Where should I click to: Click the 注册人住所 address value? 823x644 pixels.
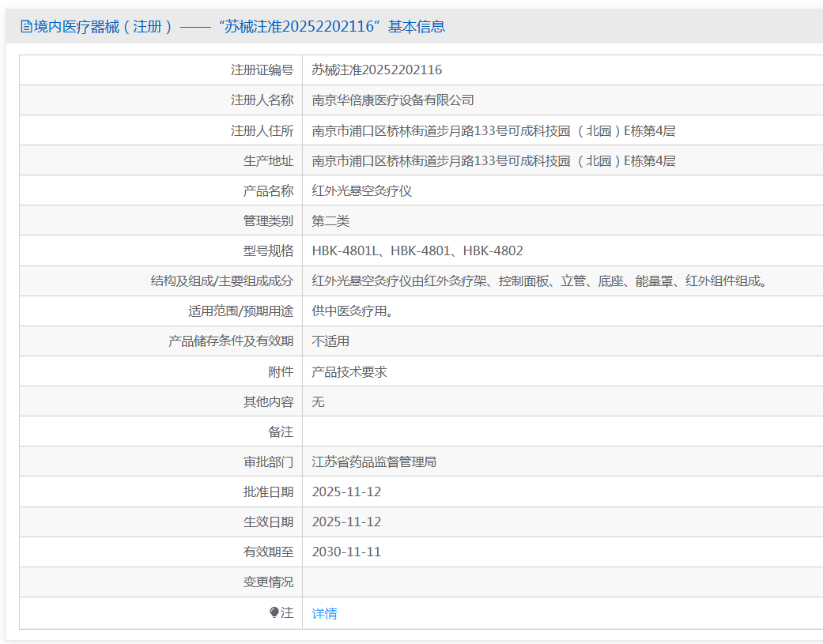tap(493, 130)
